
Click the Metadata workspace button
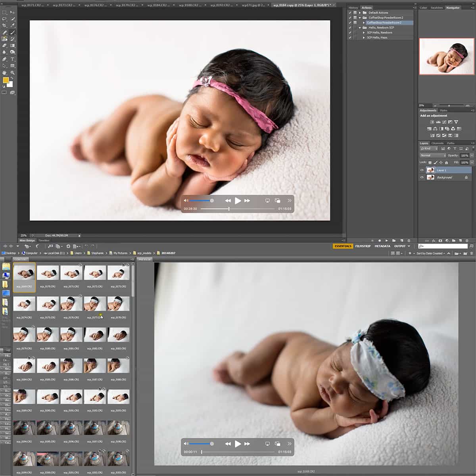382,246
